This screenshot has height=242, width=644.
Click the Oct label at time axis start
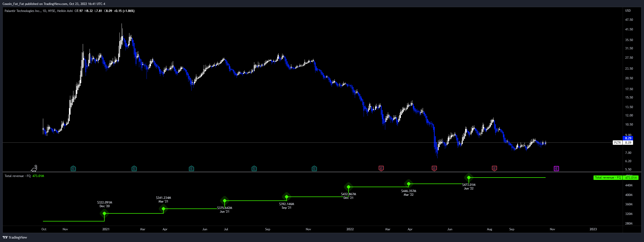(x=44, y=229)
